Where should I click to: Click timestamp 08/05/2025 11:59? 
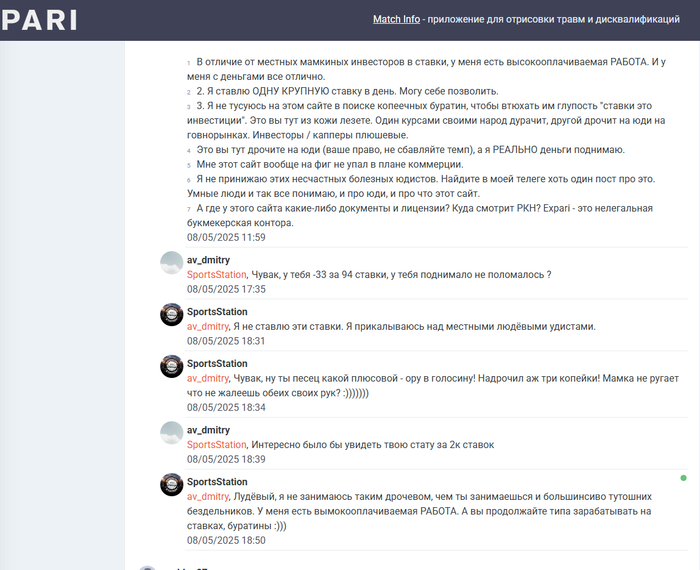click(226, 237)
